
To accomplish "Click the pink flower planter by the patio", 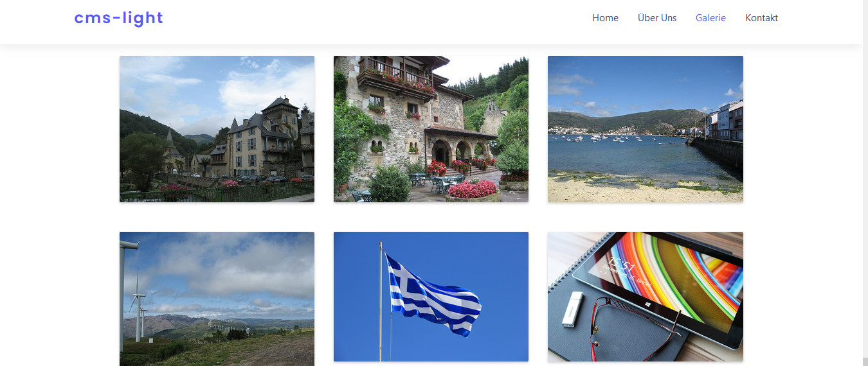I will coord(473,191).
